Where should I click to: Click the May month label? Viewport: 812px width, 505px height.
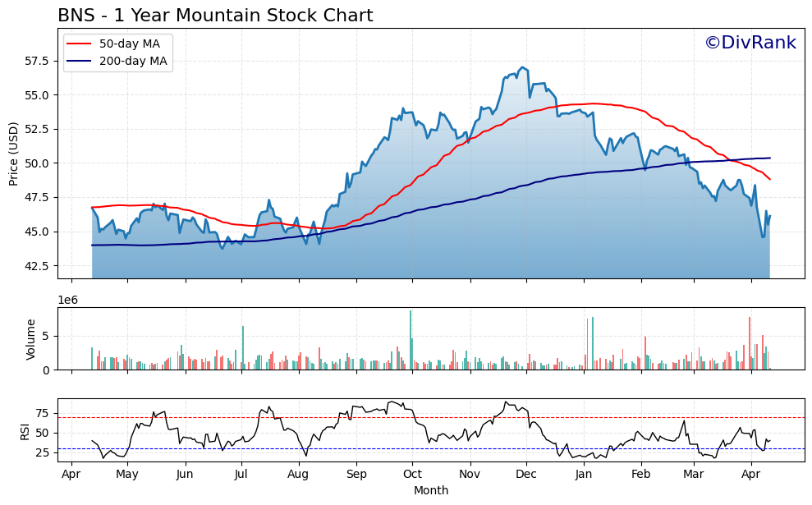click(127, 474)
